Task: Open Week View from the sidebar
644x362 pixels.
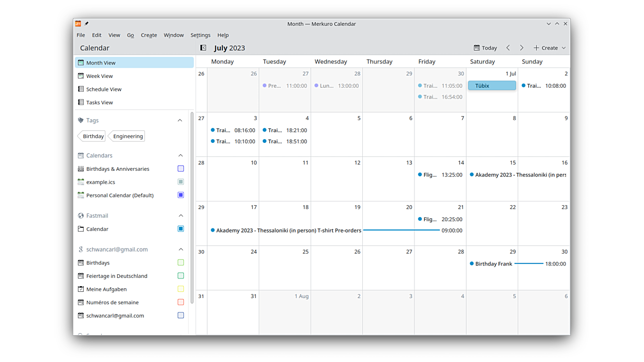Action: (x=100, y=76)
